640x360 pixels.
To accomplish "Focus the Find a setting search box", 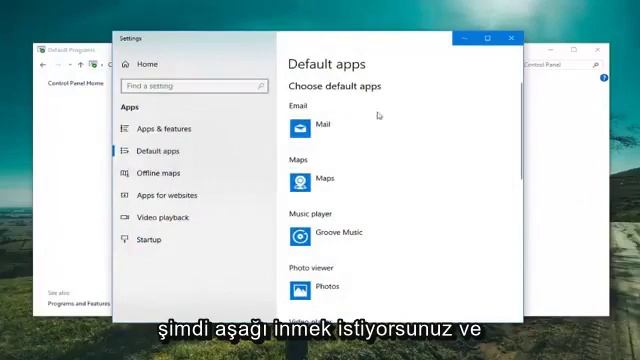I will click(194, 86).
